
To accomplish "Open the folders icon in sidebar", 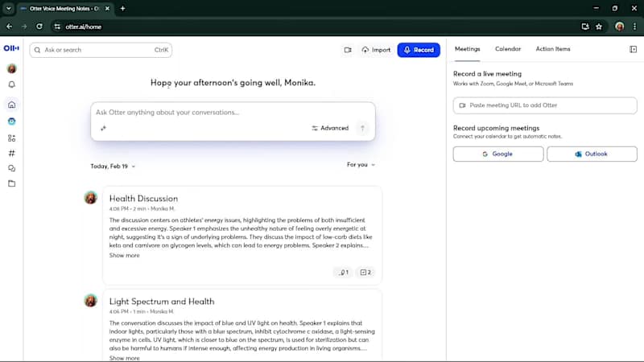I will (x=11, y=183).
